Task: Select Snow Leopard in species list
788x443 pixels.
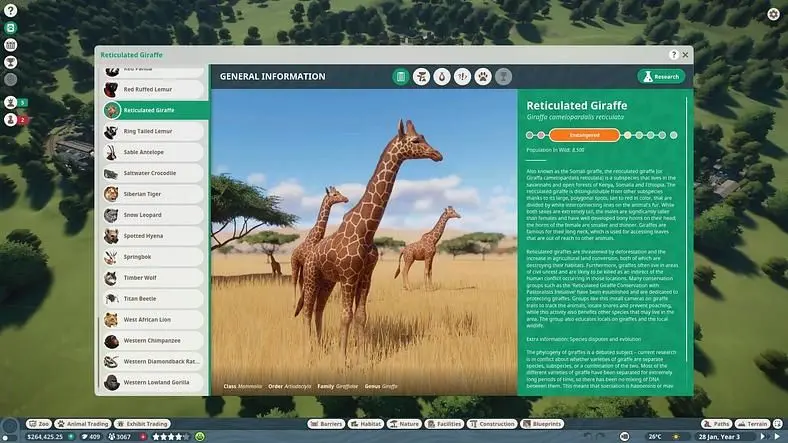Action: coord(153,215)
